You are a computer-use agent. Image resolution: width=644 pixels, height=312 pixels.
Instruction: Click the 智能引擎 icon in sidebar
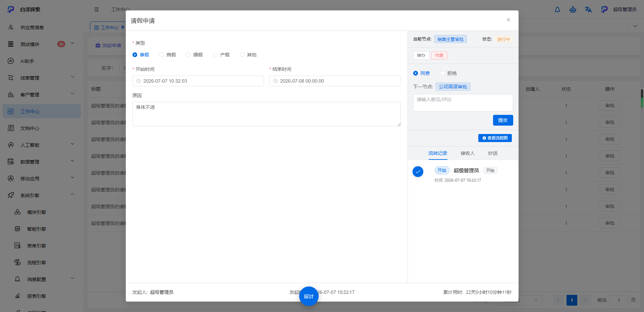(17, 229)
